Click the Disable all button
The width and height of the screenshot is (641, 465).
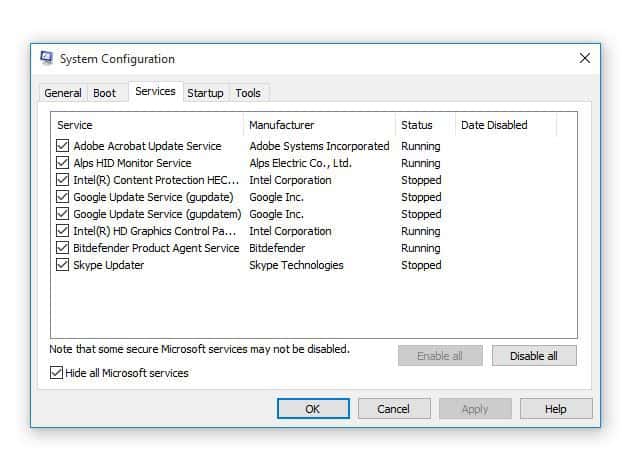[x=534, y=356]
